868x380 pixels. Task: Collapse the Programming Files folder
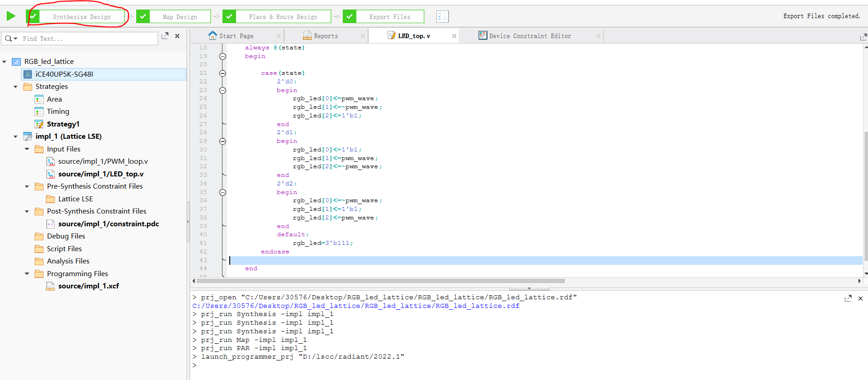pyautogui.click(x=27, y=274)
